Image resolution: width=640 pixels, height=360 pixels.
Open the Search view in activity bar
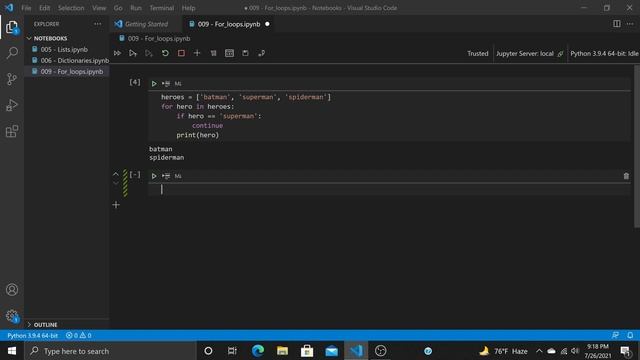[12, 53]
